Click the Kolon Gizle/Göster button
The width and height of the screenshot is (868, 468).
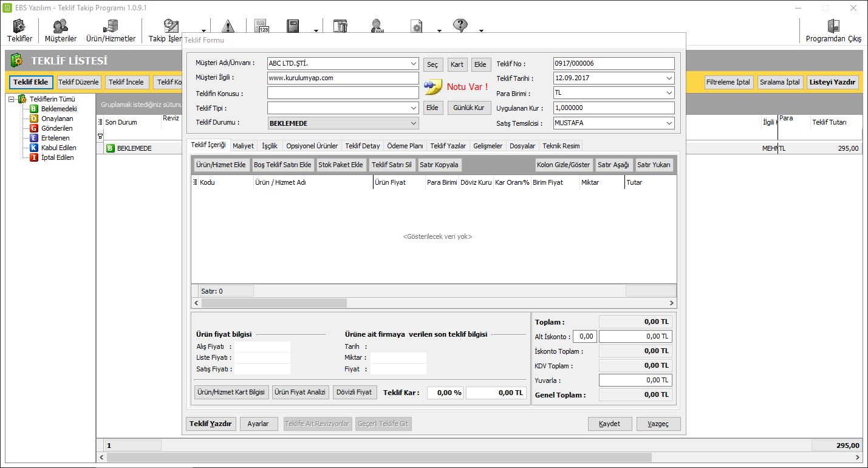pos(564,165)
